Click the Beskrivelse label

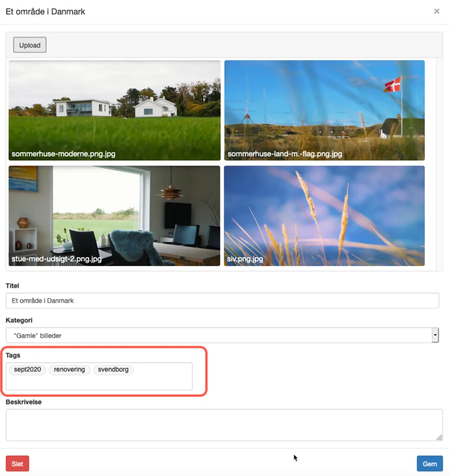point(24,402)
